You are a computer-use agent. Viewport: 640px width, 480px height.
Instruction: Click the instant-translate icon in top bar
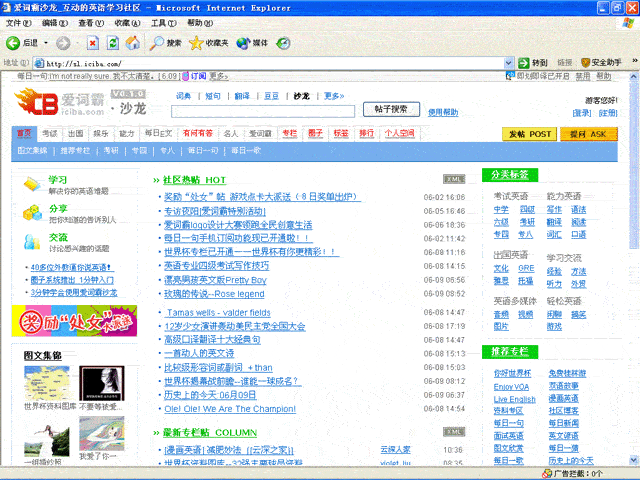coord(510,76)
